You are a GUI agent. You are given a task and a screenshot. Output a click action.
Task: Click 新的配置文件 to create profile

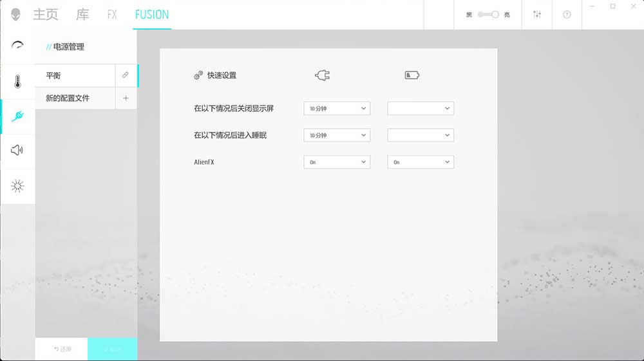coord(75,98)
